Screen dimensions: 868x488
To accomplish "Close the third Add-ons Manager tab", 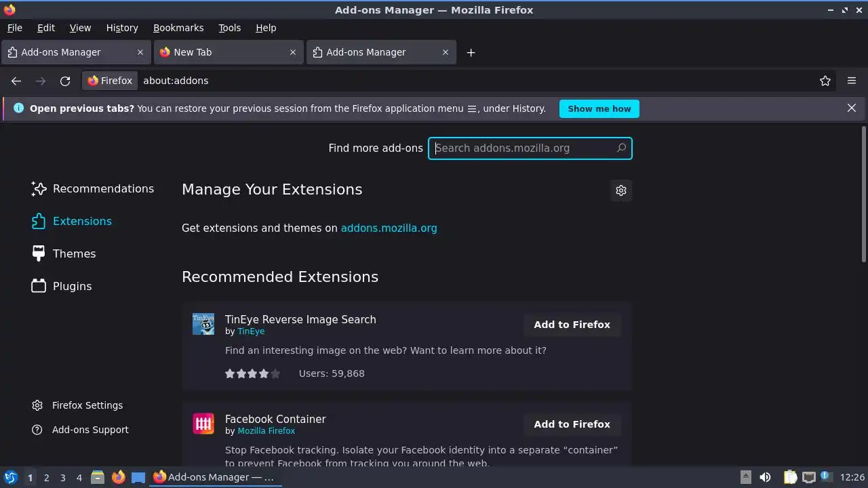I will [x=446, y=52].
